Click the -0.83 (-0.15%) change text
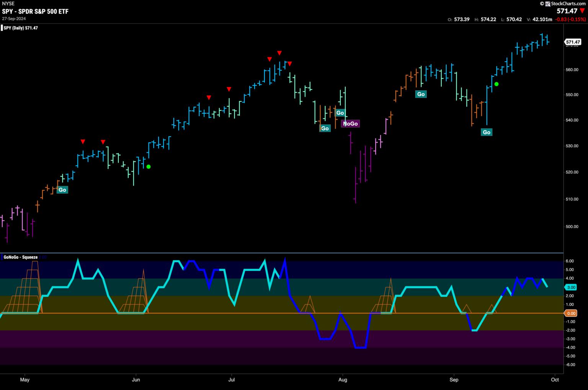 [x=570, y=19]
